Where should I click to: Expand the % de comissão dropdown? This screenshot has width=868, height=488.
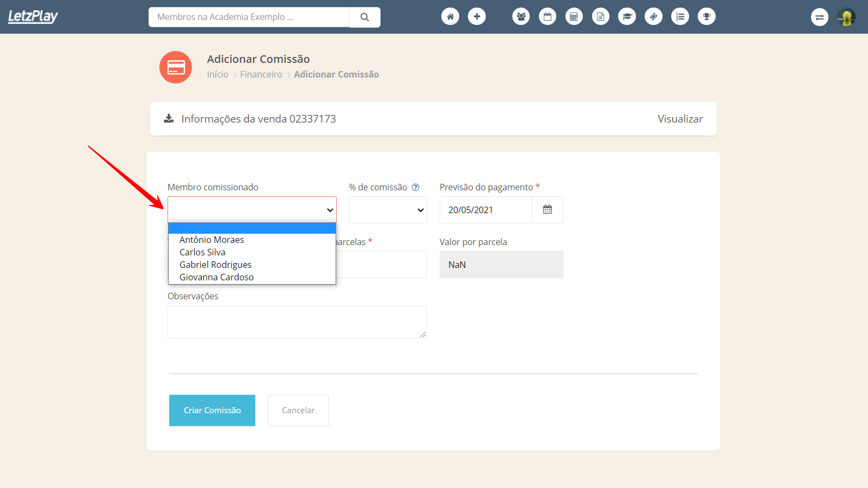point(388,210)
